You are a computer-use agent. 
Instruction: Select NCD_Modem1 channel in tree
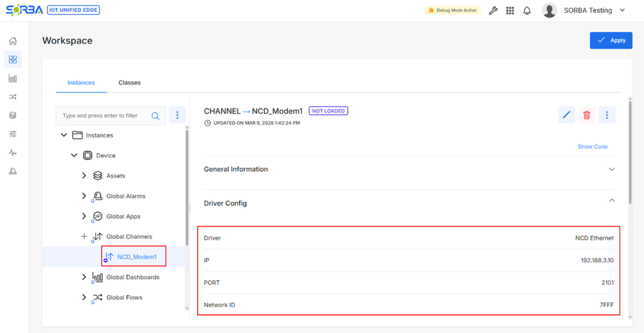coord(137,257)
